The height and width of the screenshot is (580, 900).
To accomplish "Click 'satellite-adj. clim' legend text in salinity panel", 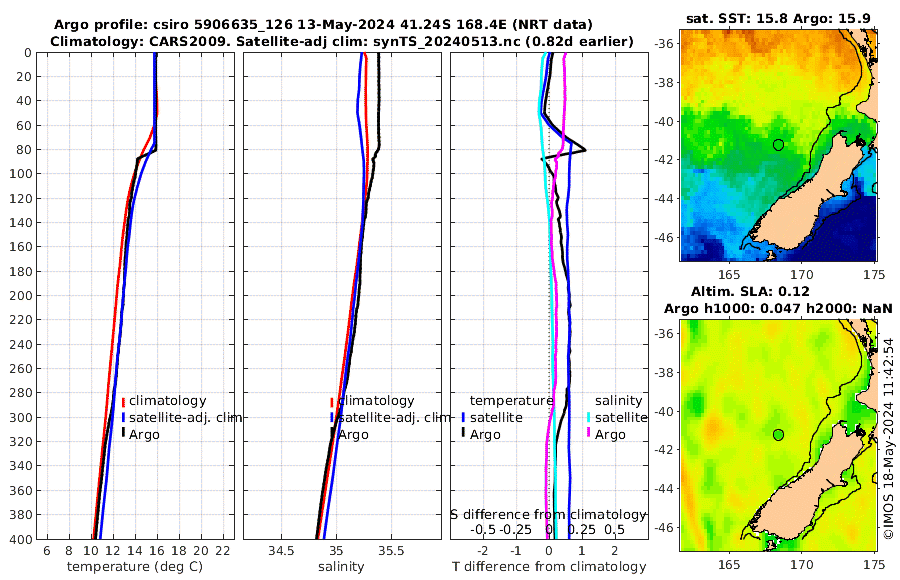I will coord(394,417).
